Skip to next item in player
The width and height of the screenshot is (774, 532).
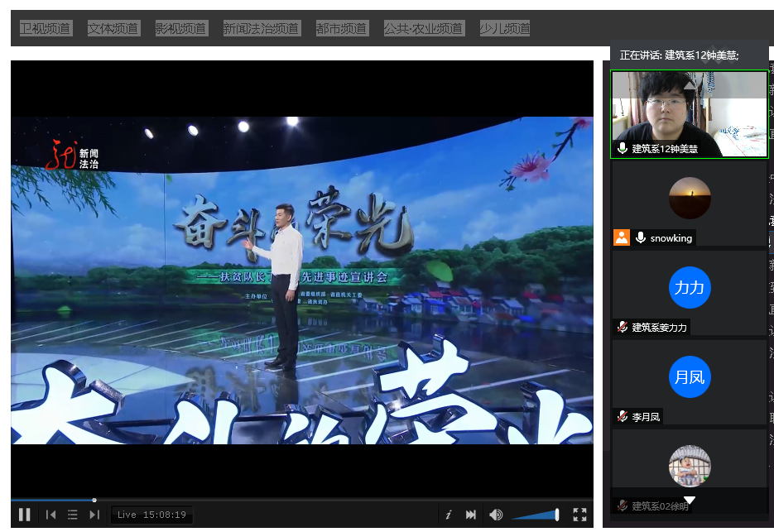[94, 515]
